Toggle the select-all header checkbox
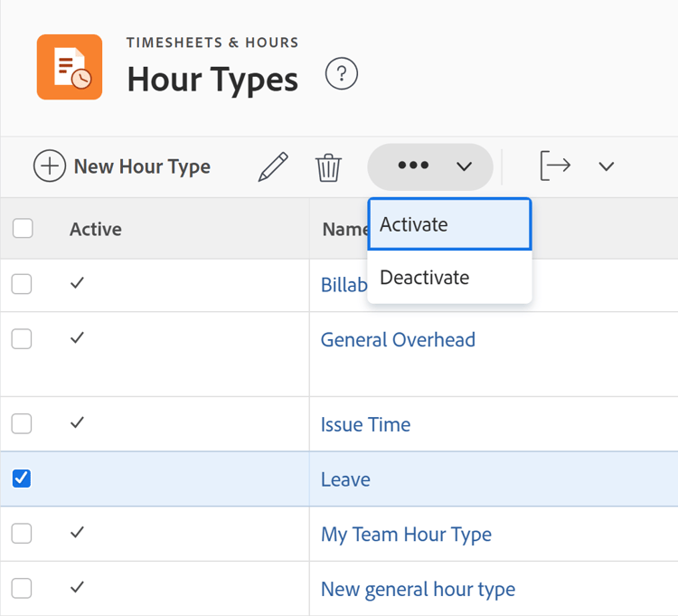The height and width of the screenshot is (616, 678). [x=23, y=228]
